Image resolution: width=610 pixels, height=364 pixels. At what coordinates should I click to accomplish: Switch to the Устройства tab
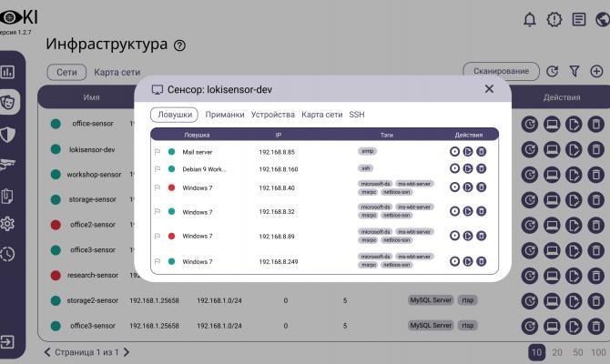[273, 115]
